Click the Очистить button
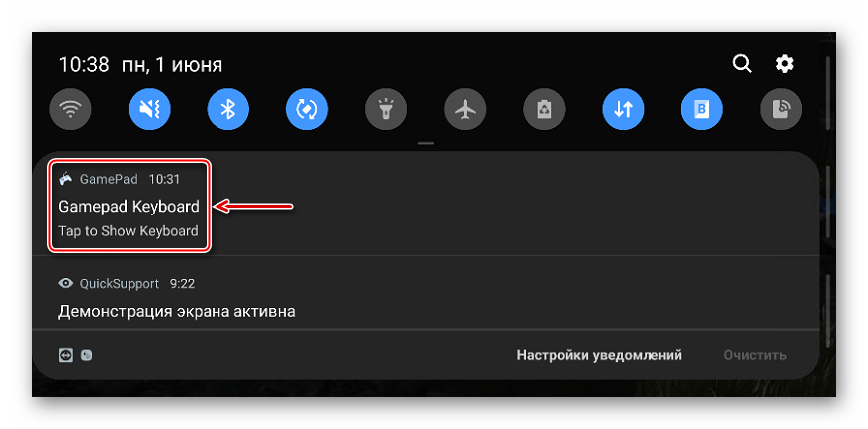This screenshot has width=868, height=429. coord(755,355)
